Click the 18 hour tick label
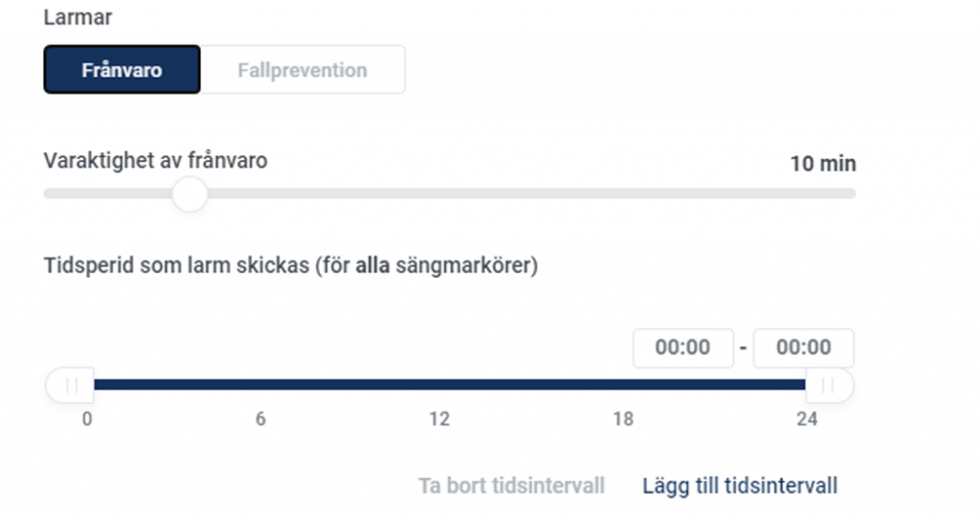 623,418
